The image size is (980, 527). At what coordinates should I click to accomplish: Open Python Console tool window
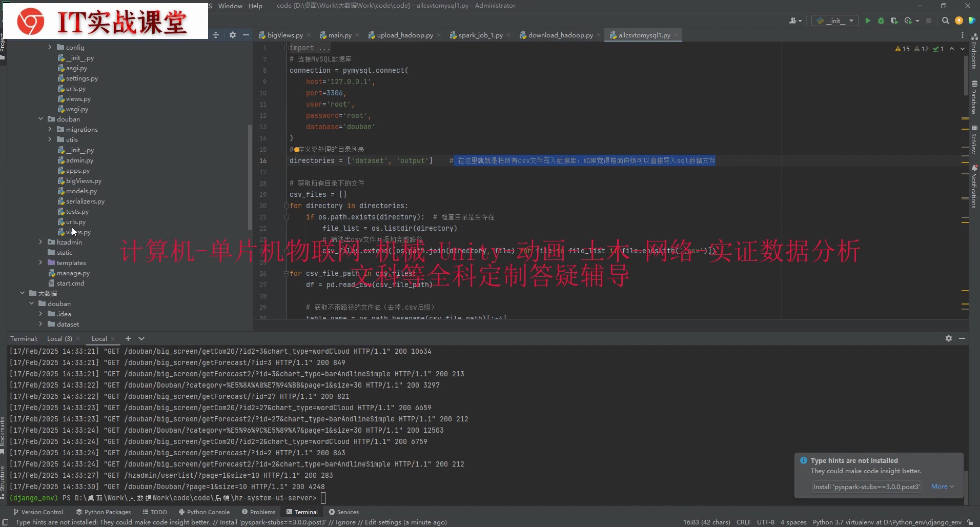click(204, 512)
